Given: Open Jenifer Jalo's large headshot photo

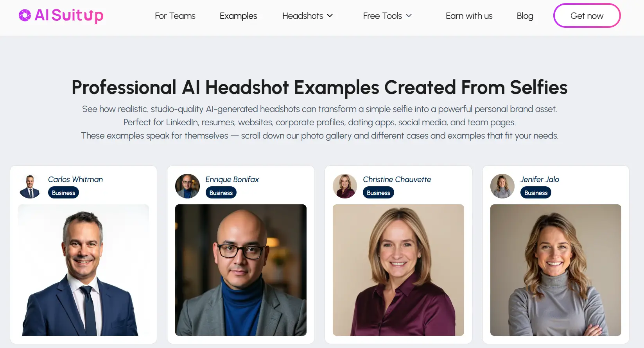Looking at the screenshot, I should click(556, 270).
